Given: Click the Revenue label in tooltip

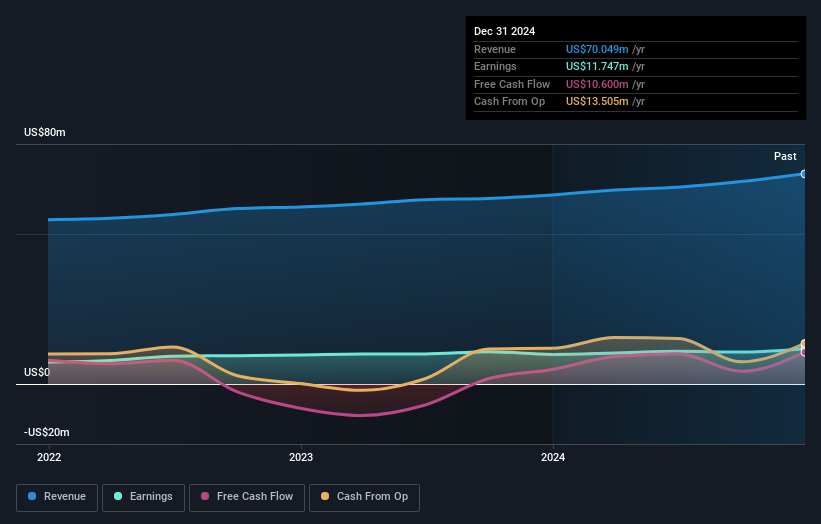Looking at the screenshot, I should pyautogui.click(x=495, y=49).
